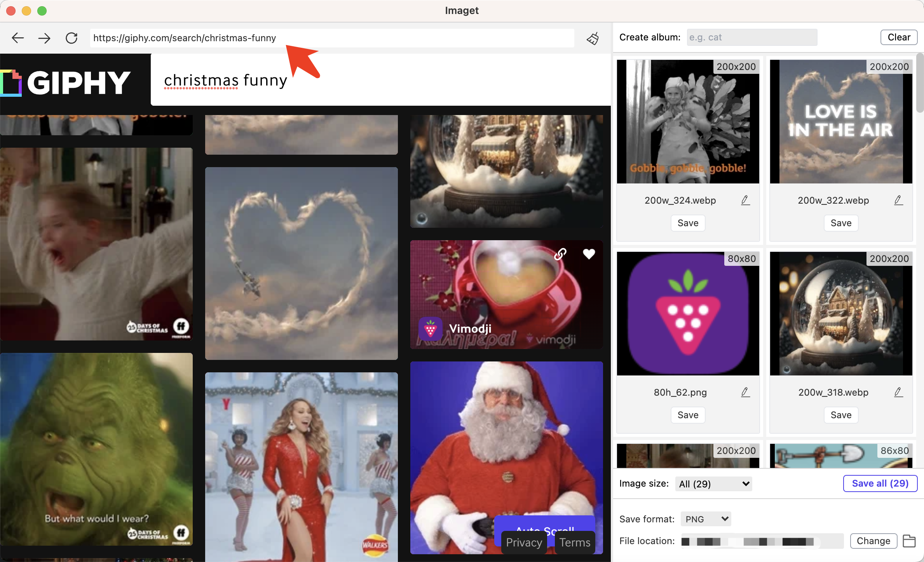Click the bookmark/tag icon in address bar
924x562 pixels.
pos(592,38)
